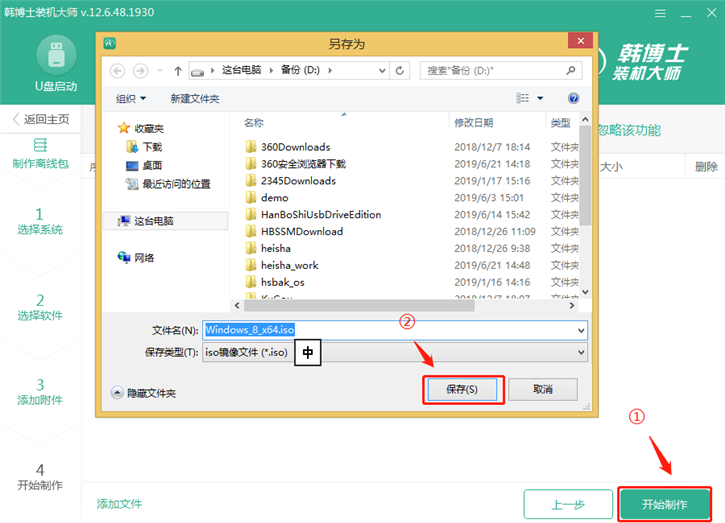Sort files by 修改日期 column header

tap(474, 123)
